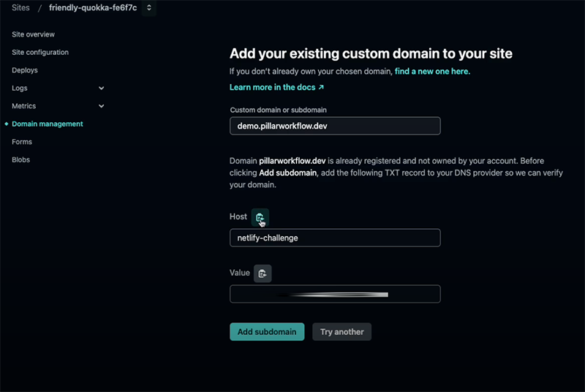This screenshot has height=392, width=585.
Task: Expand the Logs section chevron
Action: pyautogui.click(x=101, y=88)
